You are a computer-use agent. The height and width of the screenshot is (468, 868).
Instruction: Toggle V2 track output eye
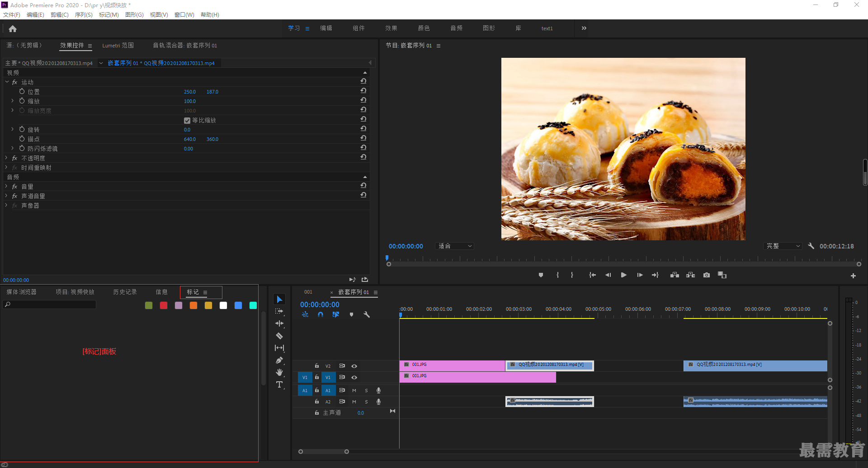click(x=354, y=366)
